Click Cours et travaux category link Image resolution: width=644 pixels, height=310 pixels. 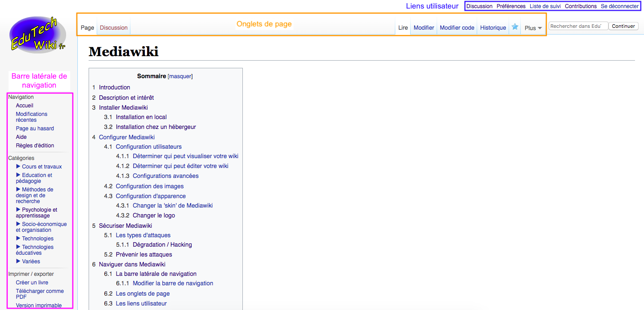point(42,167)
